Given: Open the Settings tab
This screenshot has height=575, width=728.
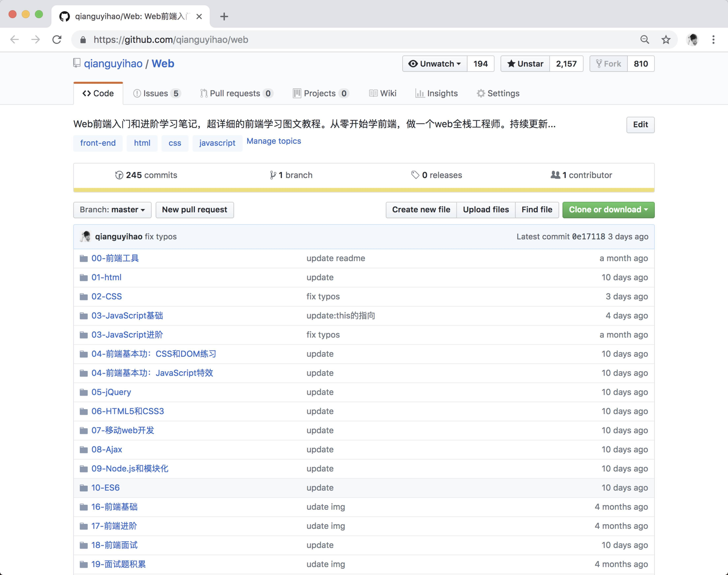Looking at the screenshot, I should tap(498, 93).
